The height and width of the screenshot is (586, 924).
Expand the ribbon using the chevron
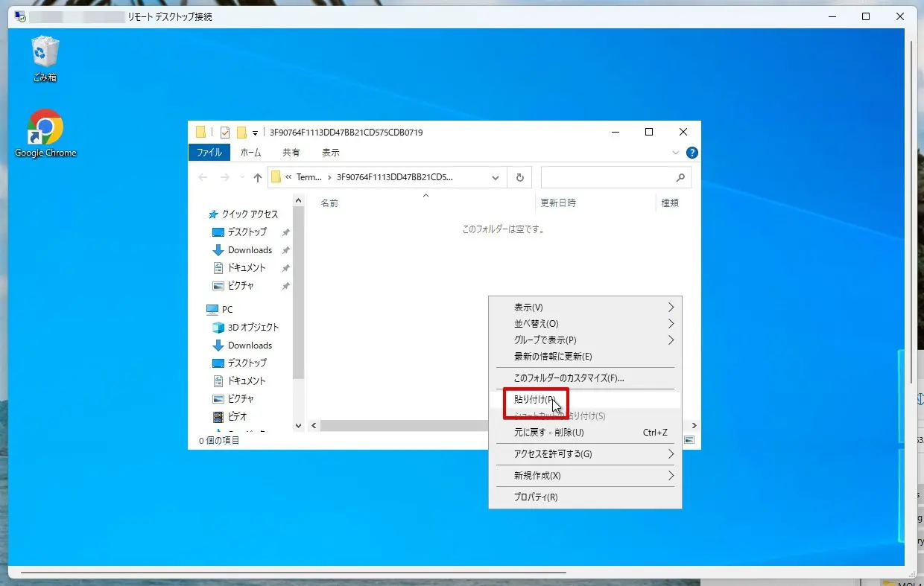tap(676, 153)
